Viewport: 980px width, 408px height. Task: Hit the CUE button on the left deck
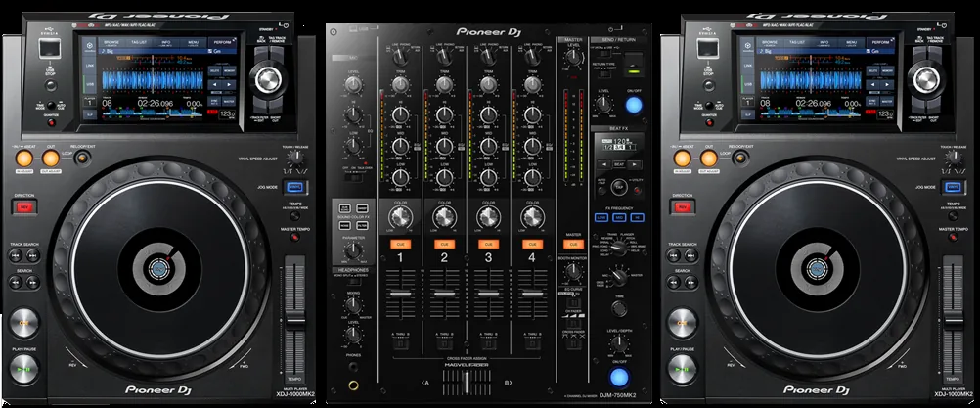tap(24, 323)
